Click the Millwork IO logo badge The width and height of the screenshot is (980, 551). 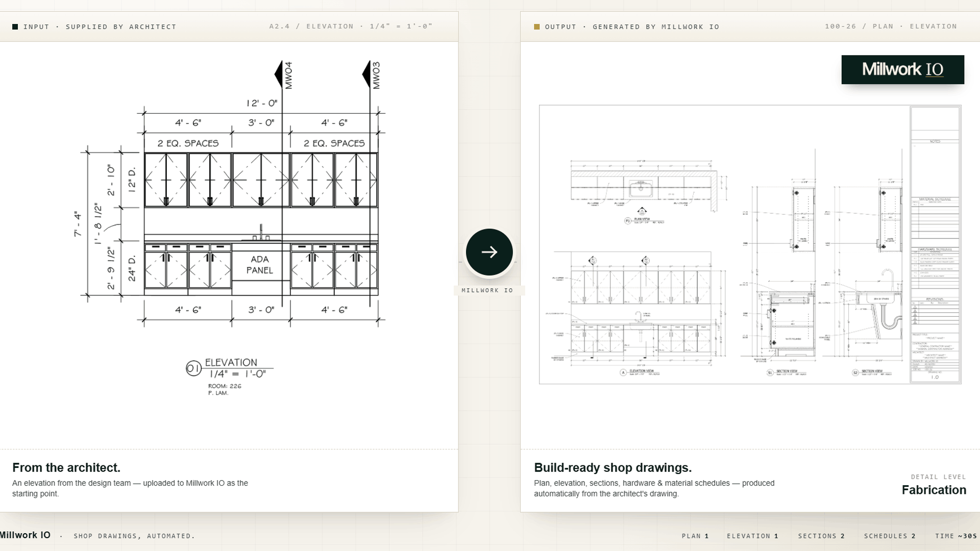tap(902, 69)
